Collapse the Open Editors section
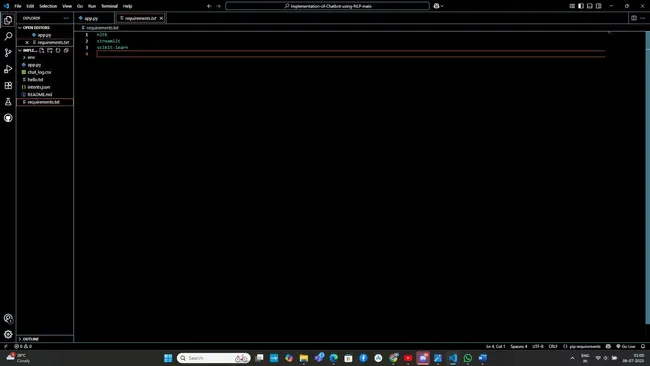 point(19,28)
